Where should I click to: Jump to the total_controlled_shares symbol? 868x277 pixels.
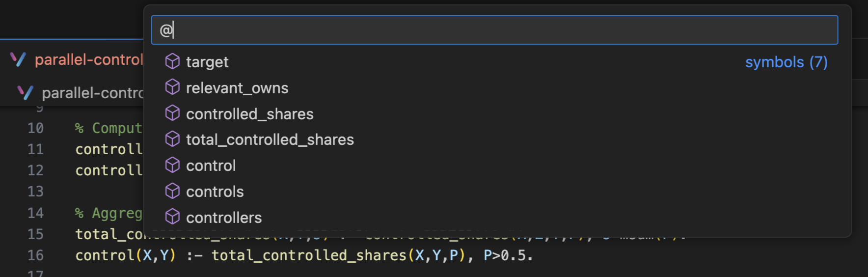(497, 139)
